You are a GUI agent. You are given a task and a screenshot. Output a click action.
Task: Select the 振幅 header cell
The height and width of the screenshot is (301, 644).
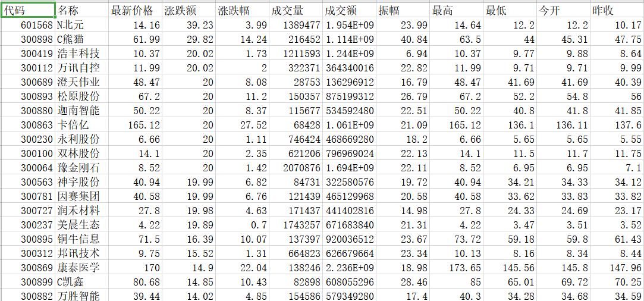(403, 10)
